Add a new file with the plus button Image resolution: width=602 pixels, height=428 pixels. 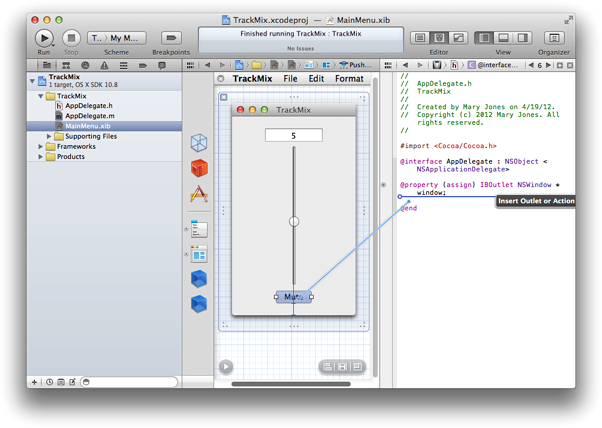[x=35, y=382]
